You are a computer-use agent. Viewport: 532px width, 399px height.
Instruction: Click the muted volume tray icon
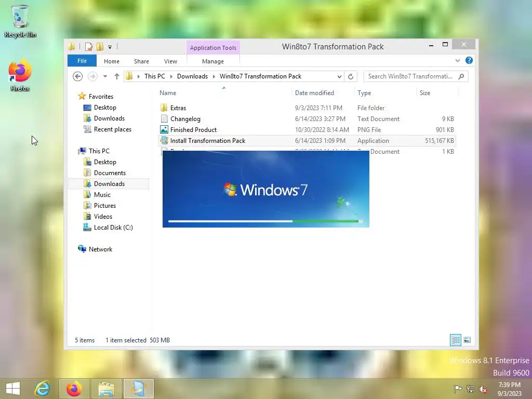coord(483,389)
